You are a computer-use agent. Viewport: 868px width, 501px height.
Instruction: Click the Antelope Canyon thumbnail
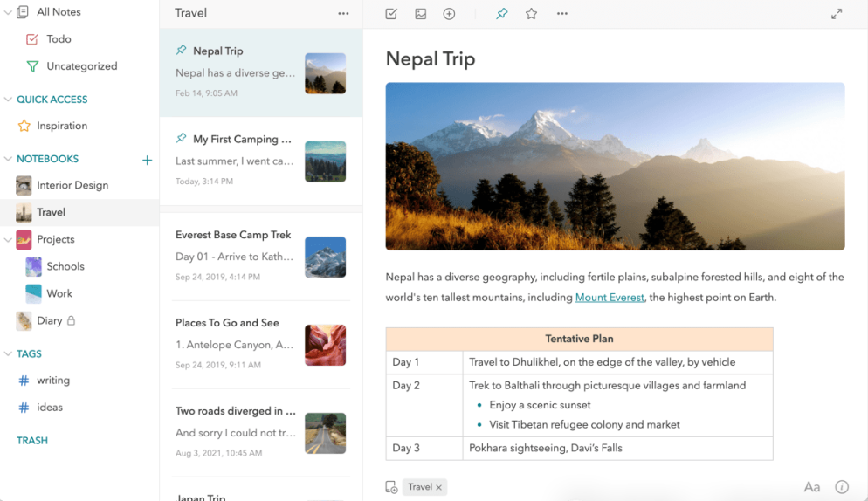tap(326, 346)
